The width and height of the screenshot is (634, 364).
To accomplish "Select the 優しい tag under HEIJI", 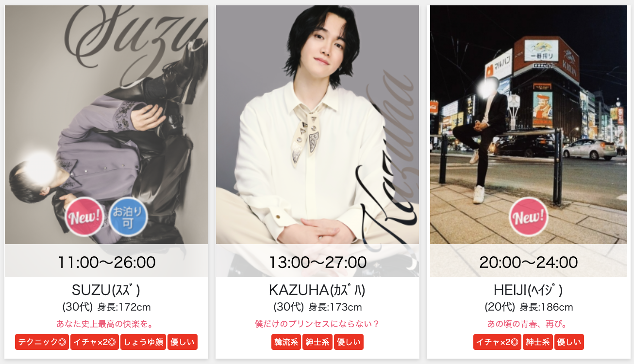I will click(x=569, y=342).
